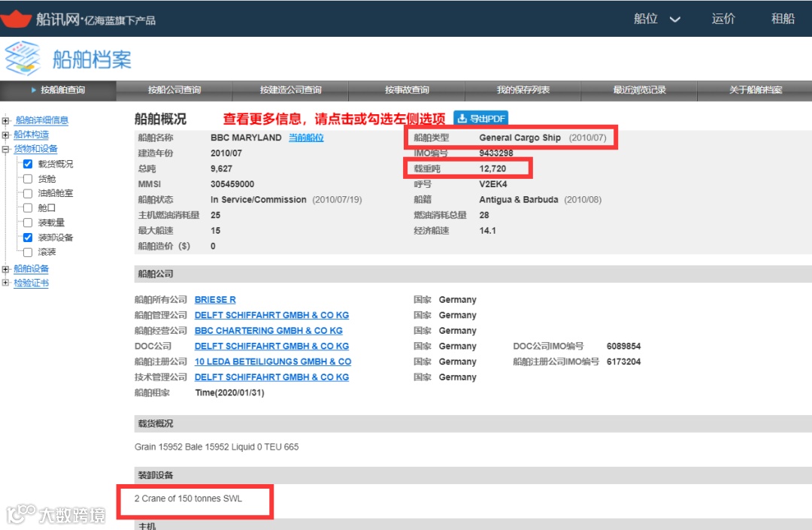Screen dimensions: 812x530
Task: Select DOC company IMO number 6089854
Action: coord(623,347)
